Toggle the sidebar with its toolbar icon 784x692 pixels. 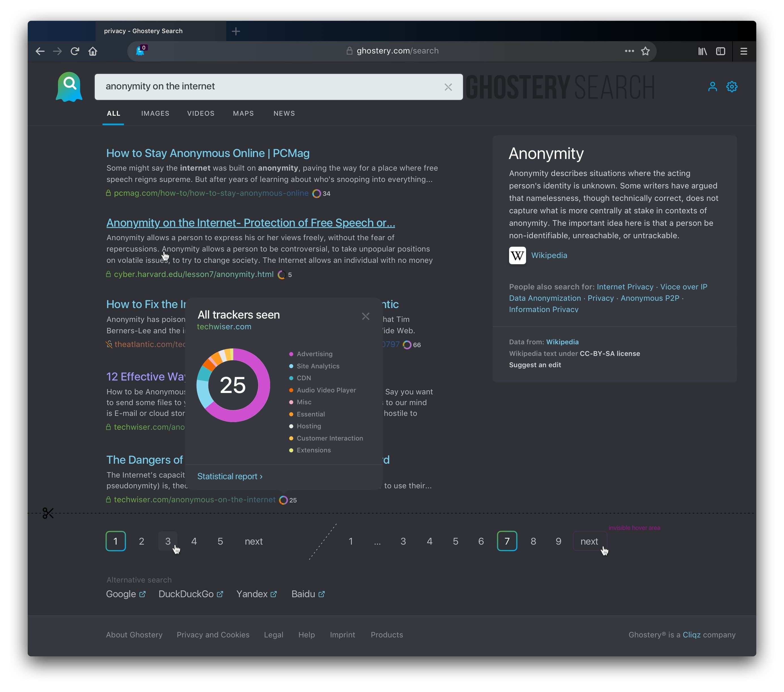click(721, 51)
